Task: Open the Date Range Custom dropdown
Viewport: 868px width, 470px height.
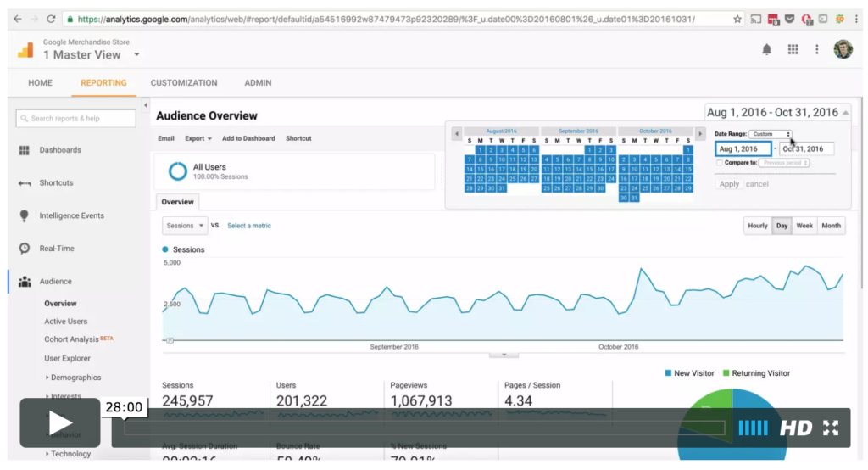Action: (770, 134)
